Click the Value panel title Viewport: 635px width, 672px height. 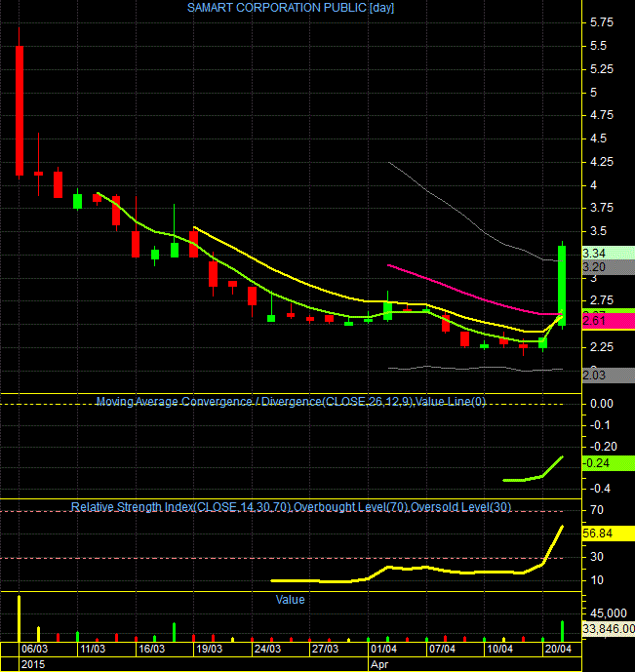(290, 600)
